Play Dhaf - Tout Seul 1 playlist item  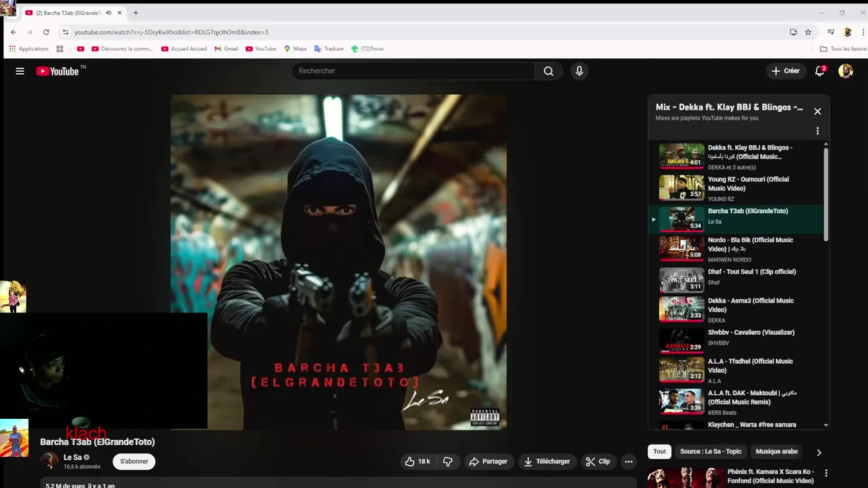(736, 280)
